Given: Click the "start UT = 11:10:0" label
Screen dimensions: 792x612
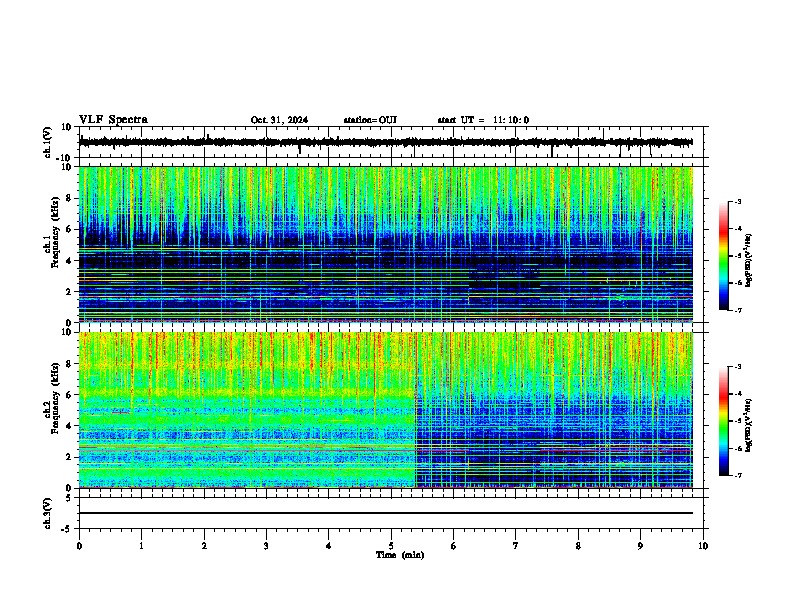Looking at the screenshot, I should pyautogui.click(x=483, y=120).
